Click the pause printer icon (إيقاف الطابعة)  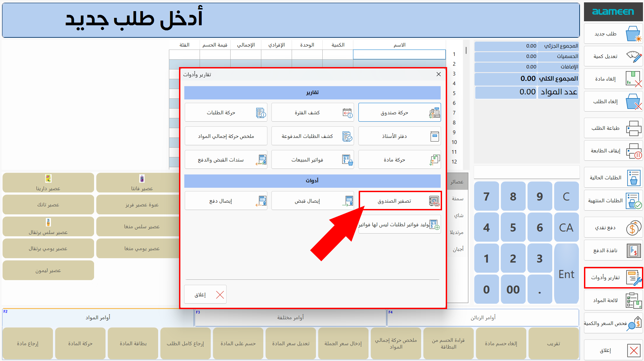pos(634,151)
